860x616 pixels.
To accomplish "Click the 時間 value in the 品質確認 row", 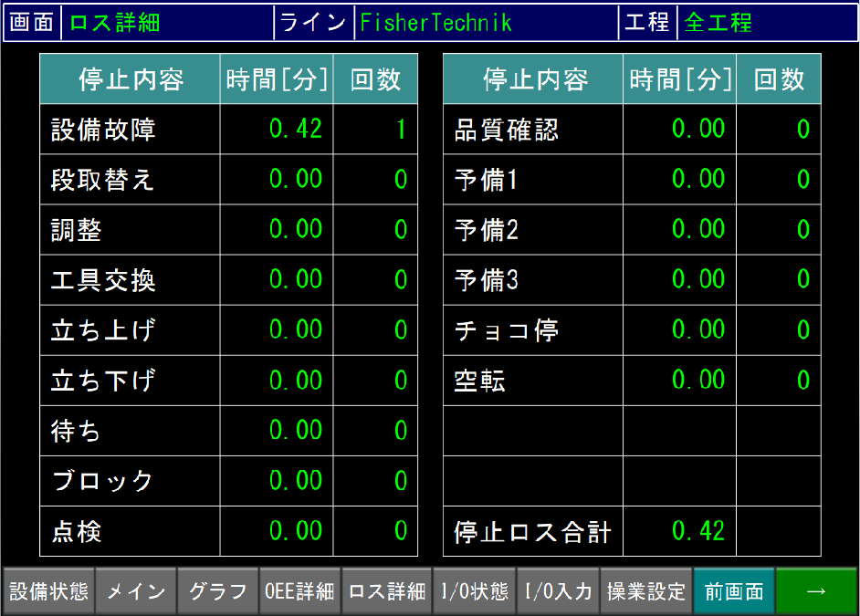I will 698,129.
